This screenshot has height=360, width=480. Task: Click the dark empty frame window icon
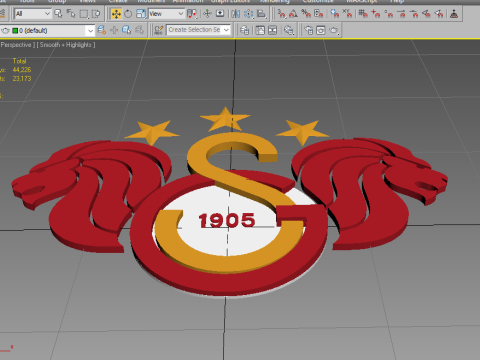pyautogui.click(x=273, y=30)
